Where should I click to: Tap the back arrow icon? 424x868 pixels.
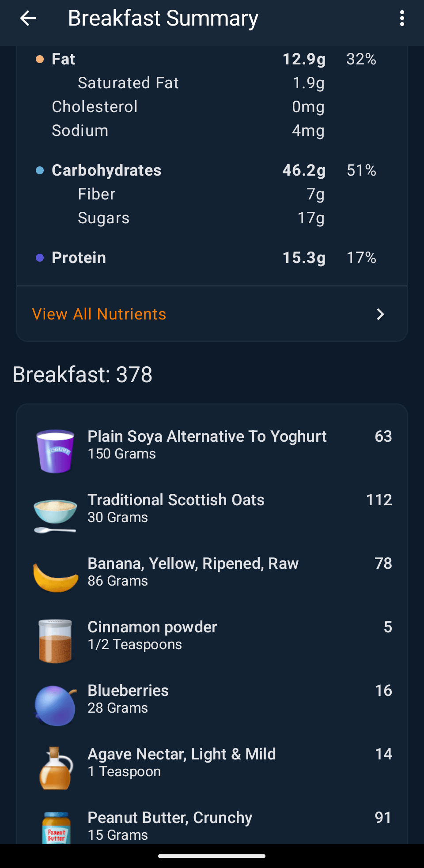[x=28, y=18]
